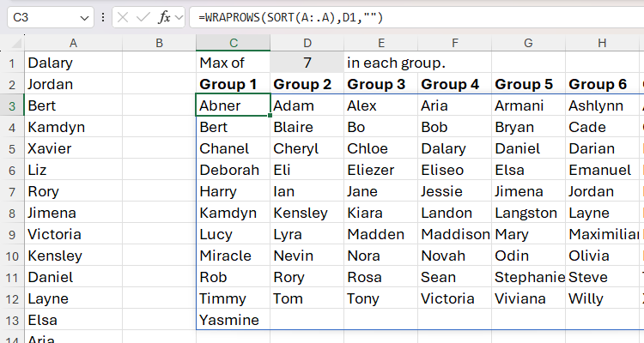
Task: Click the cell reading Stephanie
Action: [x=528, y=277]
